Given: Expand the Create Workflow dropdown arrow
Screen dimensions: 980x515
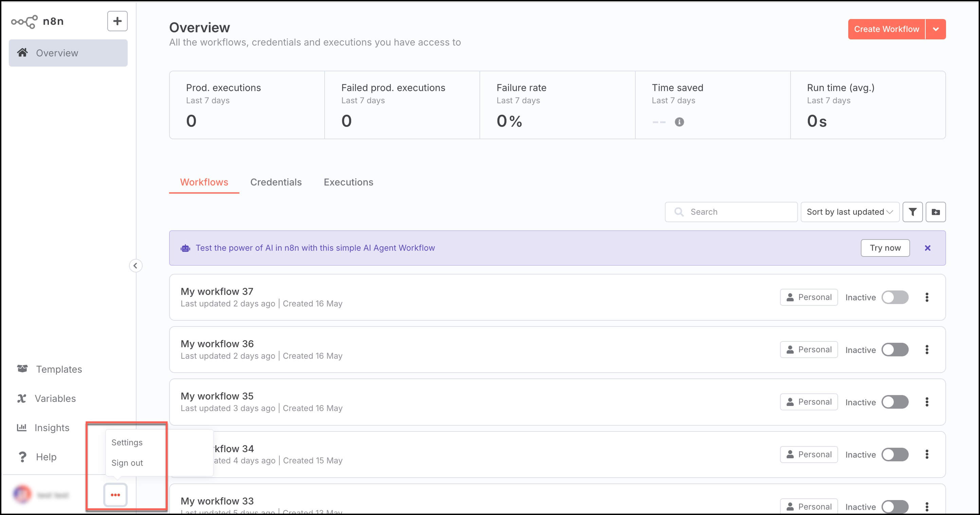Looking at the screenshot, I should (x=936, y=29).
